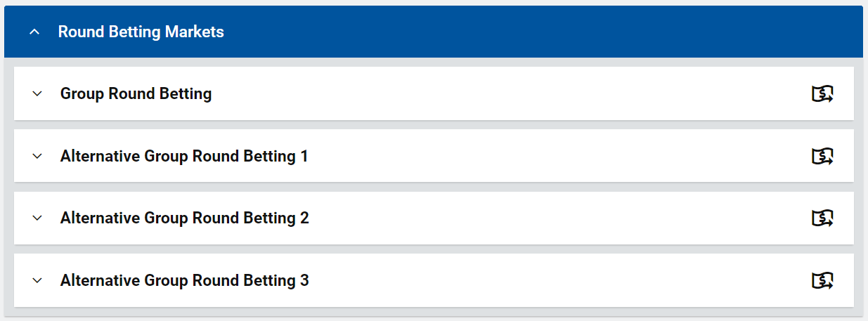This screenshot has width=868, height=321.
Task: Select the Group Round Betting label
Action: click(136, 93)
